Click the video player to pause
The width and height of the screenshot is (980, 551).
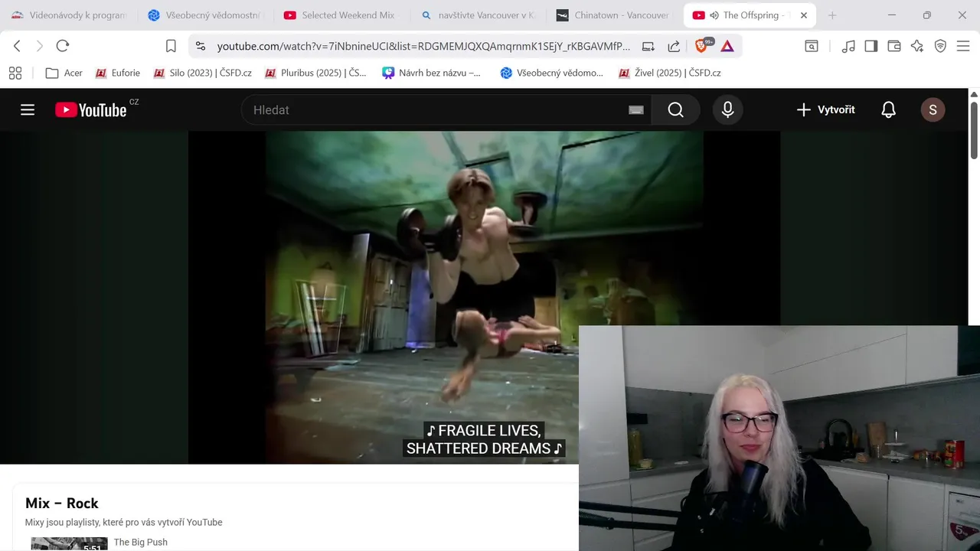485,297
